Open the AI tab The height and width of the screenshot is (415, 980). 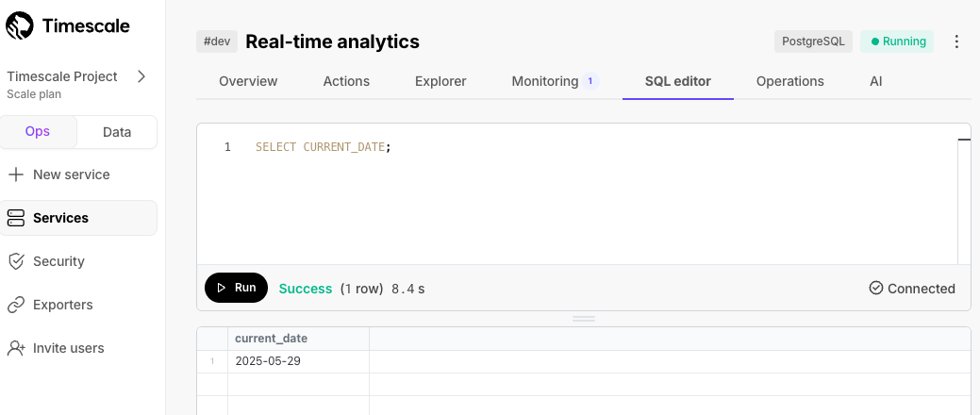pos(875,81)
